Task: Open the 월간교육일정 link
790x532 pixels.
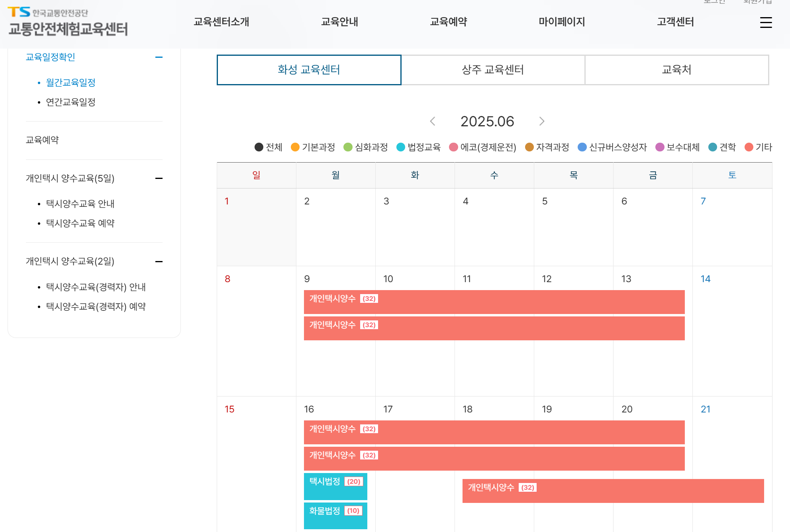Action: [70, 82]
